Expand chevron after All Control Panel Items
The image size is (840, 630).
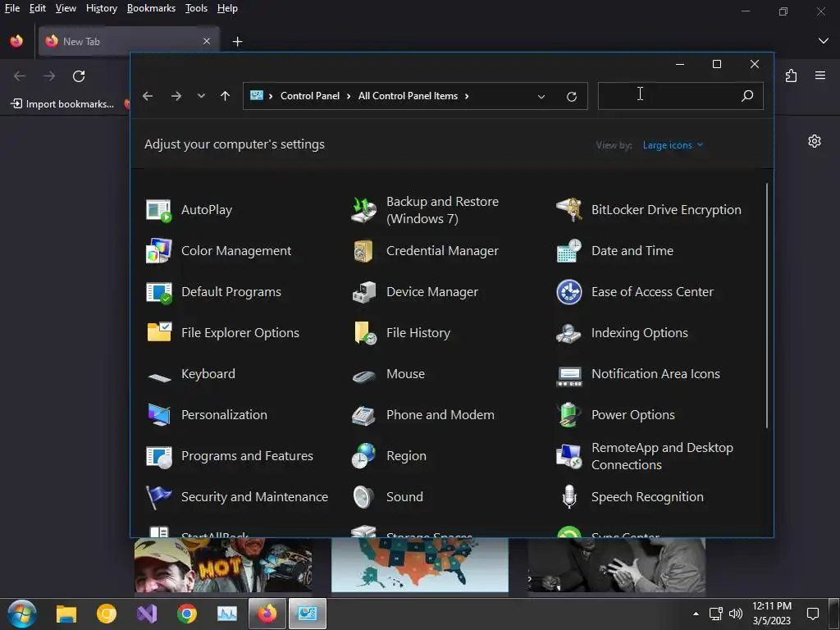coord(467,96)
